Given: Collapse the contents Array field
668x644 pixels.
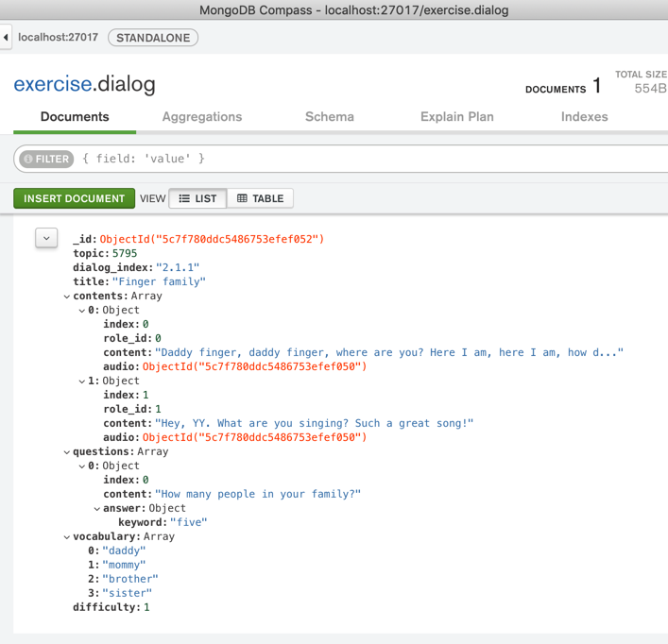Looking at the screenshot, I should click(67, 297).
